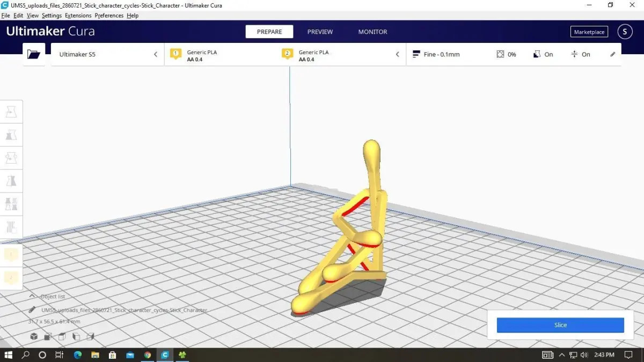
Task: Open network status in system tray
Action: (x=573, y=355)
